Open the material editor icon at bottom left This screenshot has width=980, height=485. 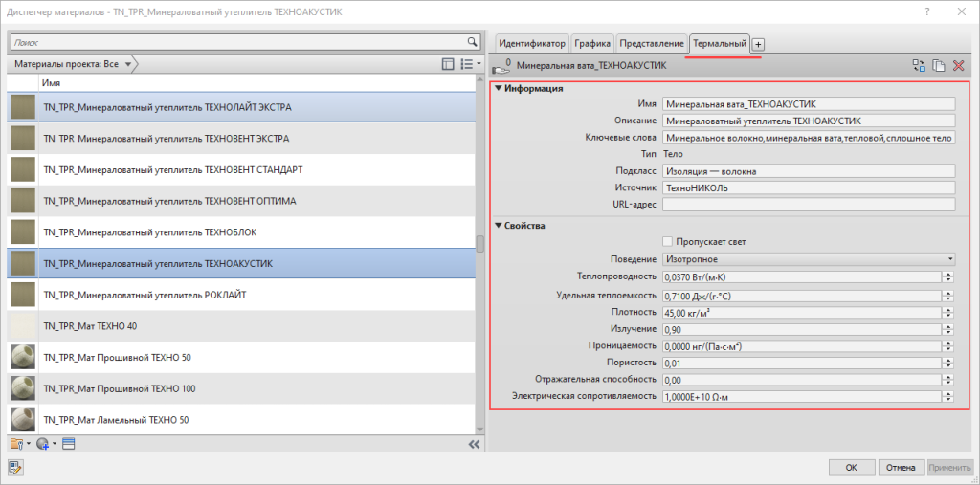tap(15, 467)
